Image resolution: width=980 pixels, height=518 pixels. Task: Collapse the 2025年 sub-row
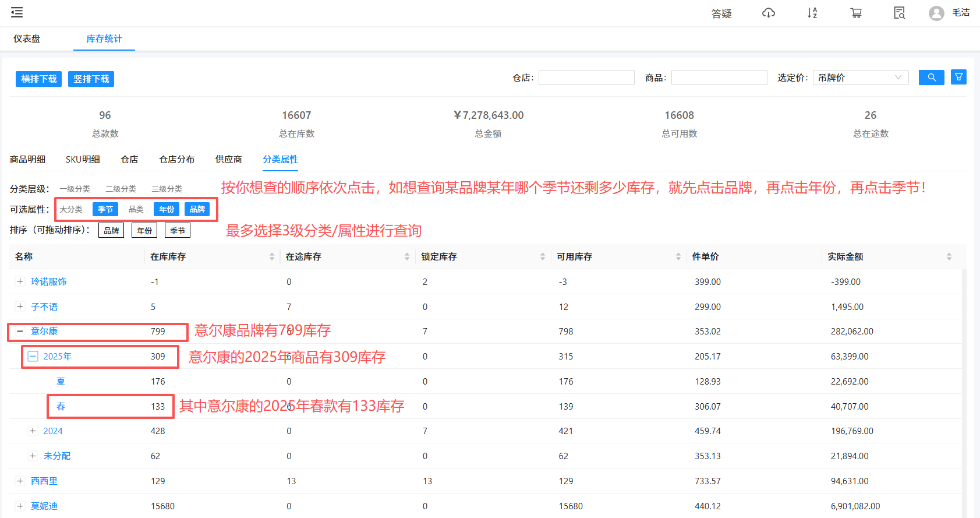(33, 356)
